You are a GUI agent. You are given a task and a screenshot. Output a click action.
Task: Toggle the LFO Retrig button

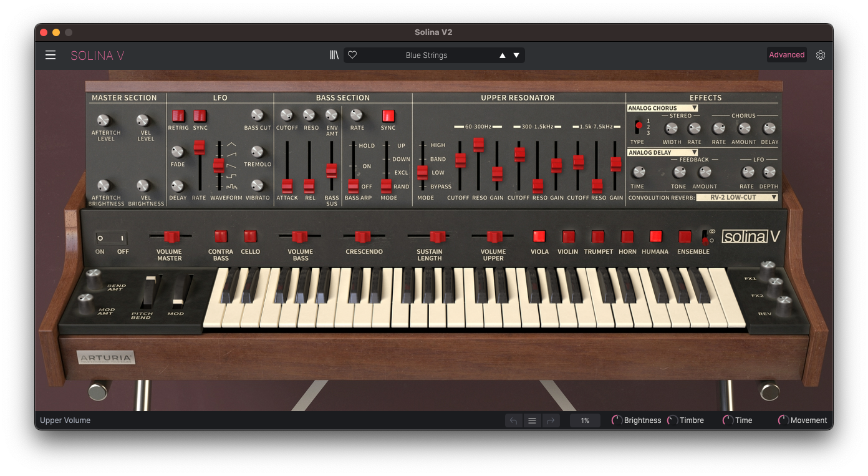tap(178, 115)
